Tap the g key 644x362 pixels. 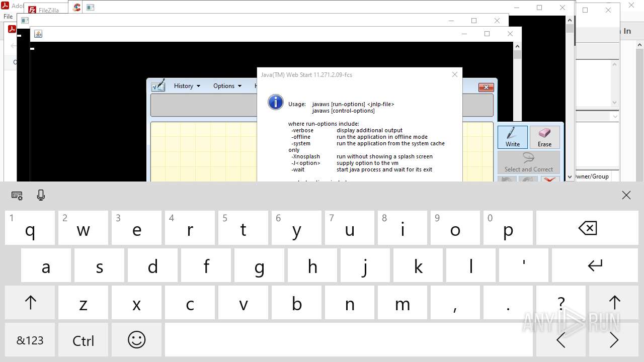point(259,265)
